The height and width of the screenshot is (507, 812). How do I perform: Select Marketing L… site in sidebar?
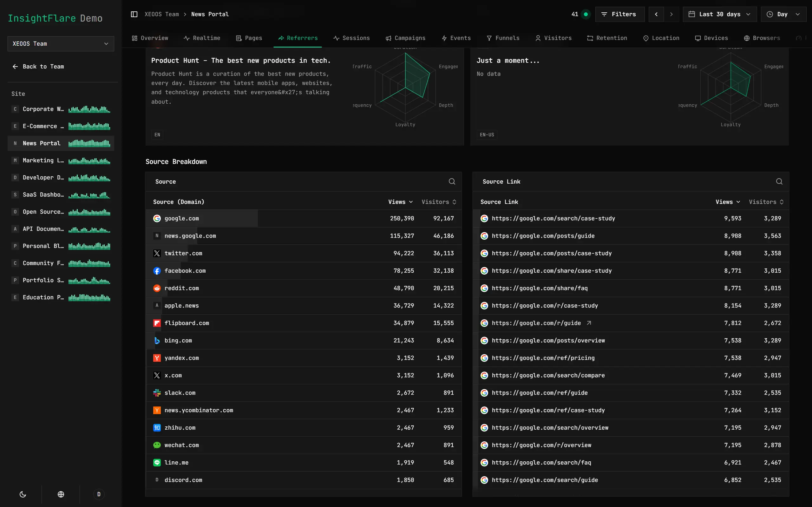pos(61,161)
